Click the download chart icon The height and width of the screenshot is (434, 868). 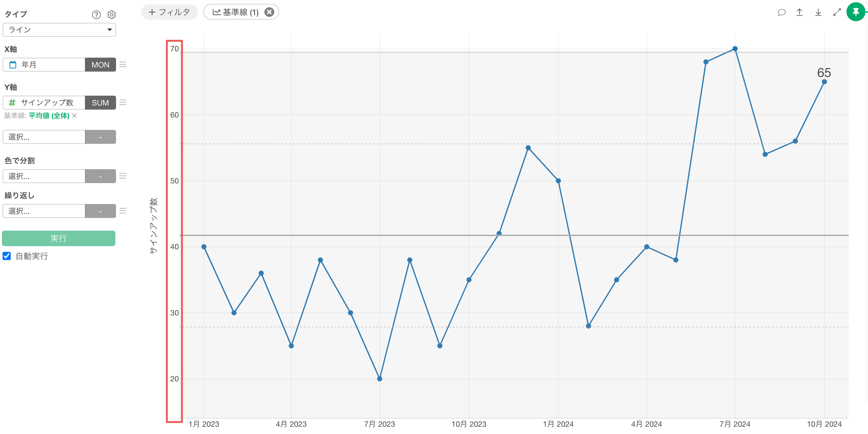(818, 12)
